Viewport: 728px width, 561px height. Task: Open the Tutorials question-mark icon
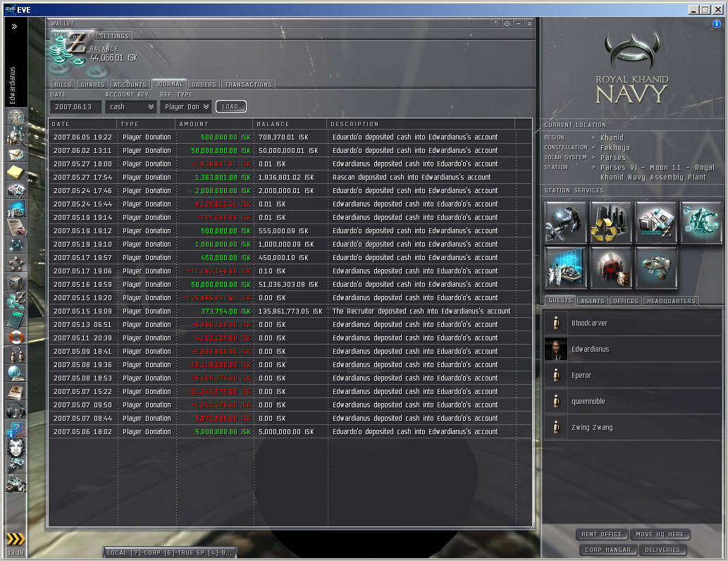point(16,429)
